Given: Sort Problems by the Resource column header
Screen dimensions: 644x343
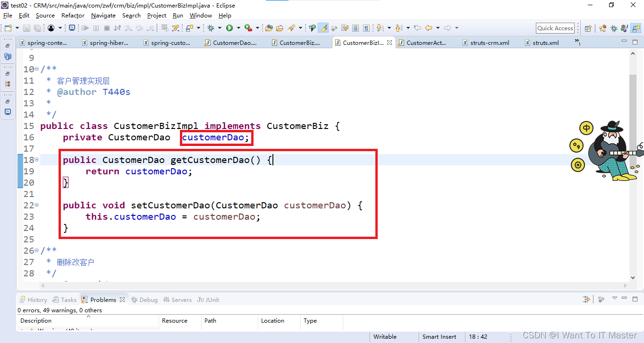Looking at the screenshot, I should pyautogui.click(x=180, y=320).
